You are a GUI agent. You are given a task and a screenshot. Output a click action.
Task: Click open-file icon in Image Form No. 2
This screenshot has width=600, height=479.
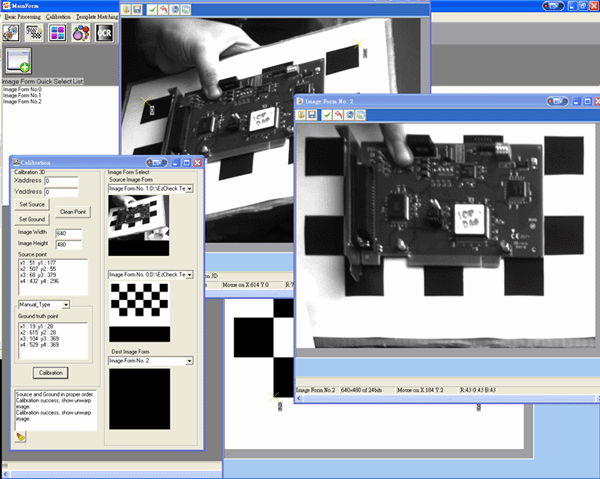[301, 115]
